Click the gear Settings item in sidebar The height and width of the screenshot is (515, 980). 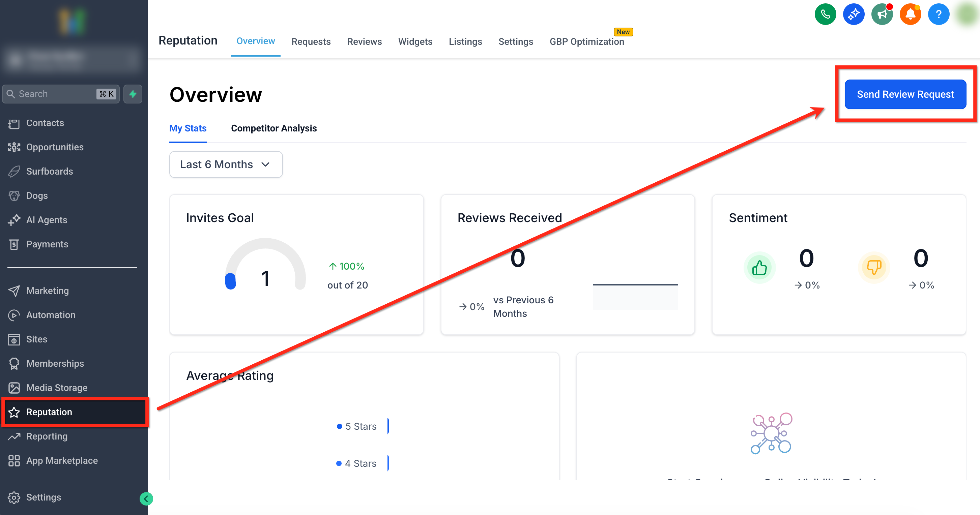44,497
